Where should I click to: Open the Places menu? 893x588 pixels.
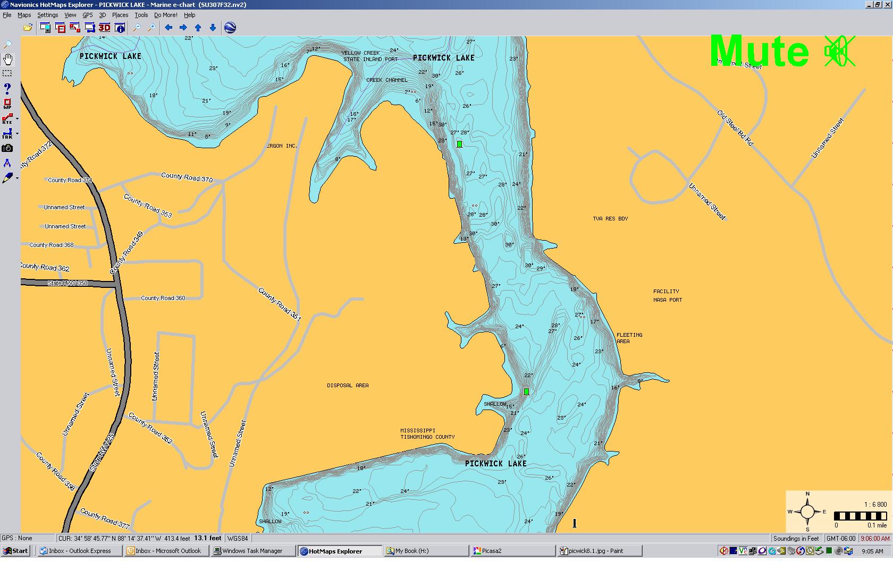(x=120, y=15)
